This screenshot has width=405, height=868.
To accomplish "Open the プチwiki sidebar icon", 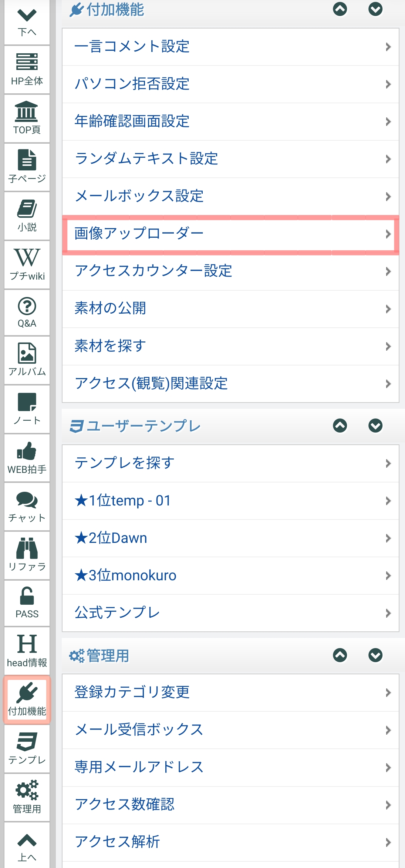I will point(27,265).
